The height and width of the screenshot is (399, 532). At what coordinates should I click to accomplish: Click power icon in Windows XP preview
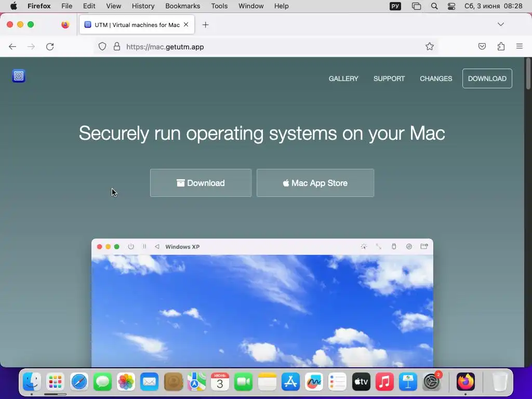pyautogui.click(x=131, y=247)
